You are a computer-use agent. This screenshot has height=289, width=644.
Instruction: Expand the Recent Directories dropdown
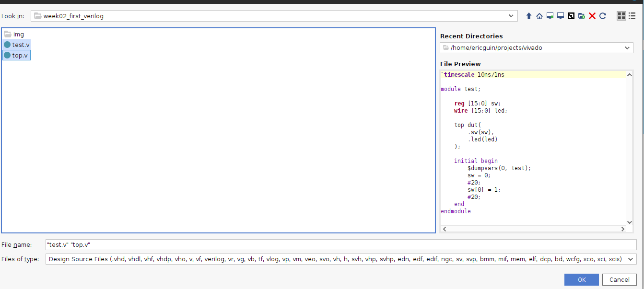point(627,48)
